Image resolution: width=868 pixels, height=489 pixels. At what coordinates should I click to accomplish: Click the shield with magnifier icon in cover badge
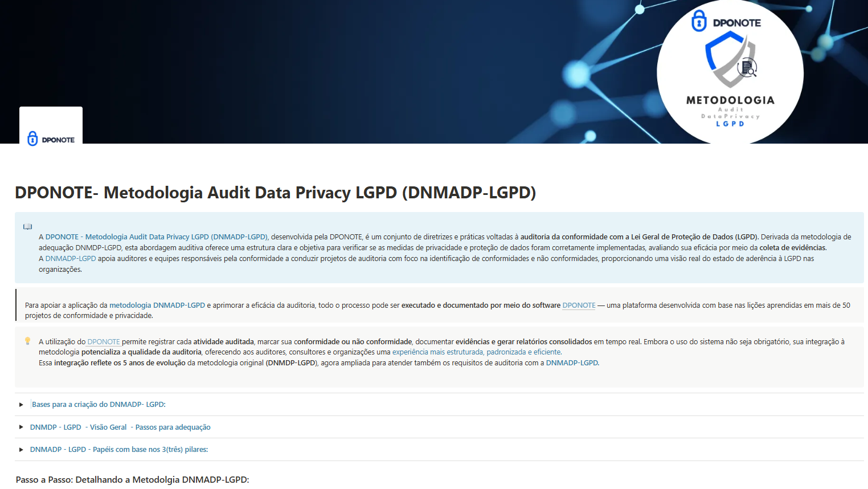point(731,59)
